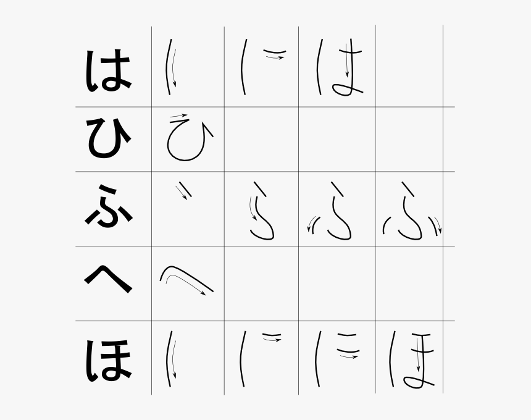Click the empty cell after completed は

click(409, 67)
